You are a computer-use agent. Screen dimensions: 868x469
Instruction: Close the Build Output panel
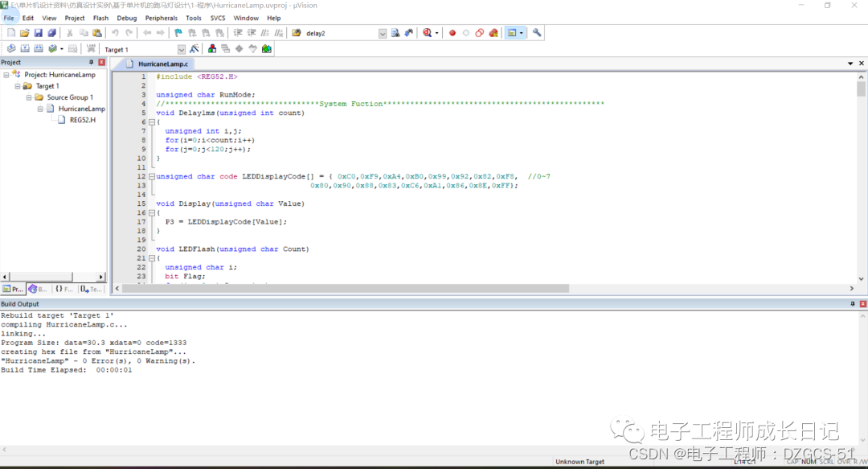pyautogui.click(x=863, y=304)
